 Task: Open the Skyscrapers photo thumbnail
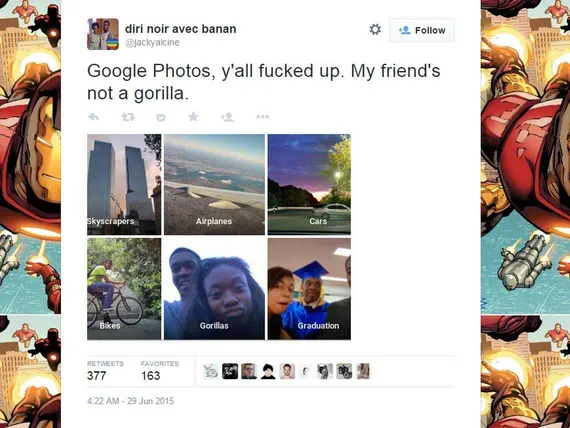click(x=124, y=184)
